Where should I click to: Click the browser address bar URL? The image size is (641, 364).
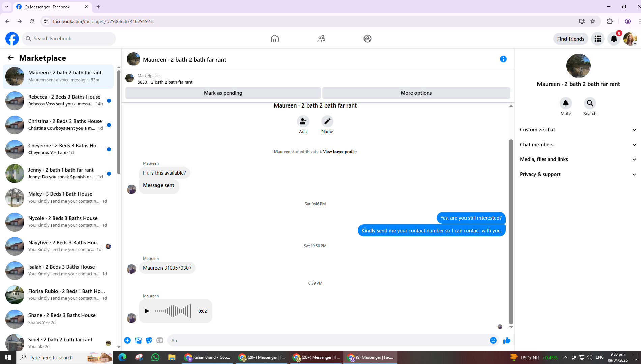(103, 21)
